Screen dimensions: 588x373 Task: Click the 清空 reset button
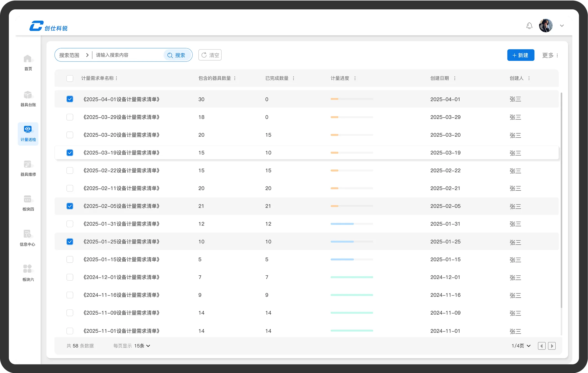pyautogui.click(x=210, y=55)
